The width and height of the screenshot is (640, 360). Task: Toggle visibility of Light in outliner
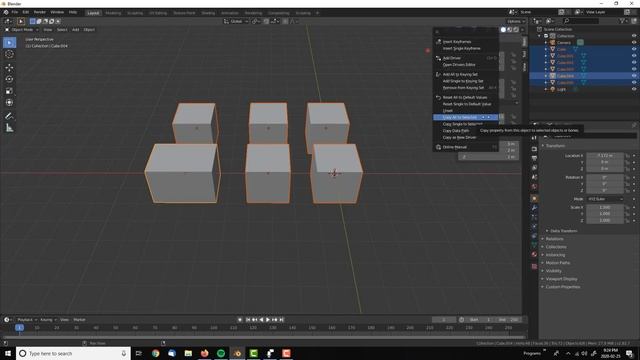point(634,89)
